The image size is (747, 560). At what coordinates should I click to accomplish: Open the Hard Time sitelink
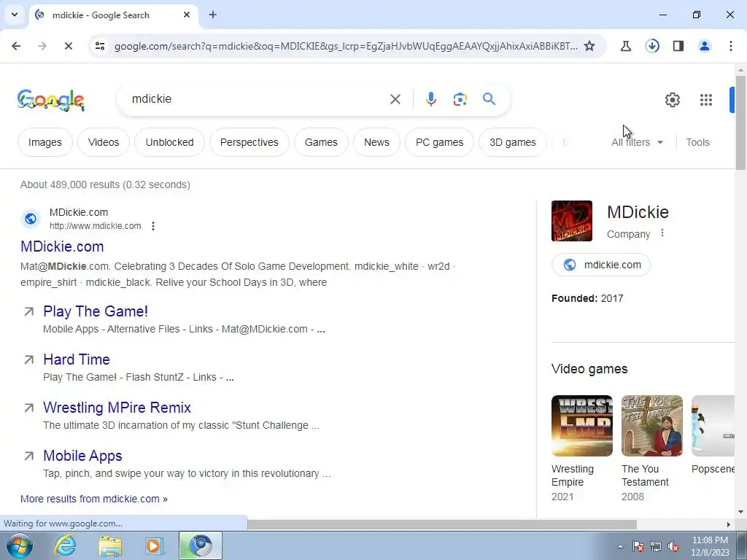pyautogui.click(x=76, y=359)
